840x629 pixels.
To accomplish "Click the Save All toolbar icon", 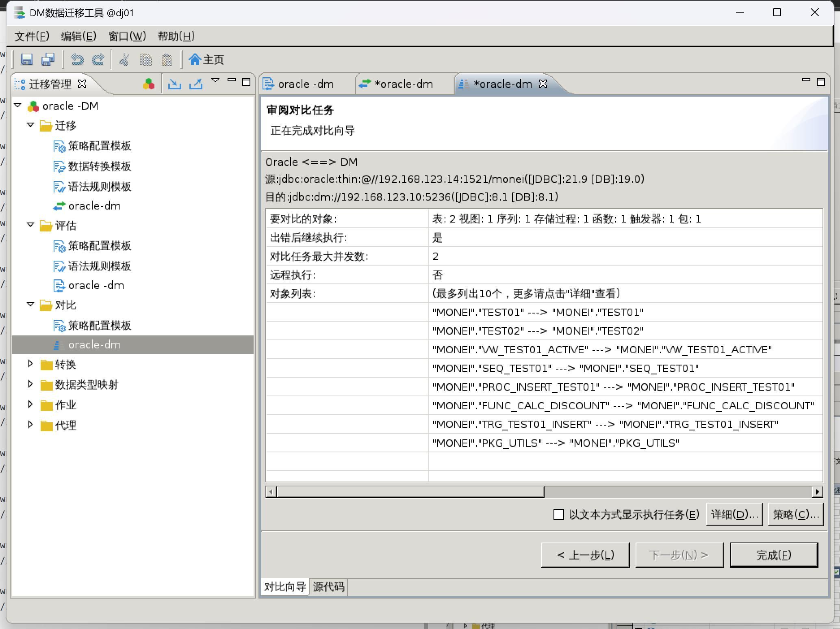I will click(x=48, y=60).
